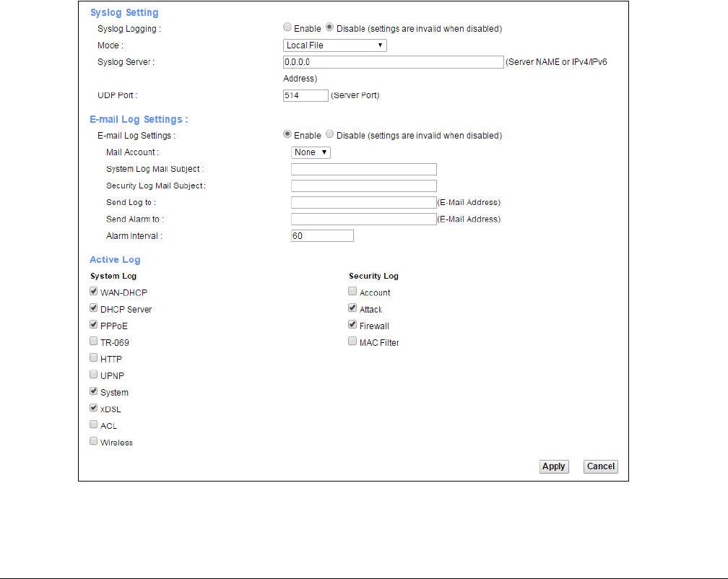Enable the ACL log checkbox
Image resolution: width=728 pixels, height=579 pixels.
pos(94,425)
